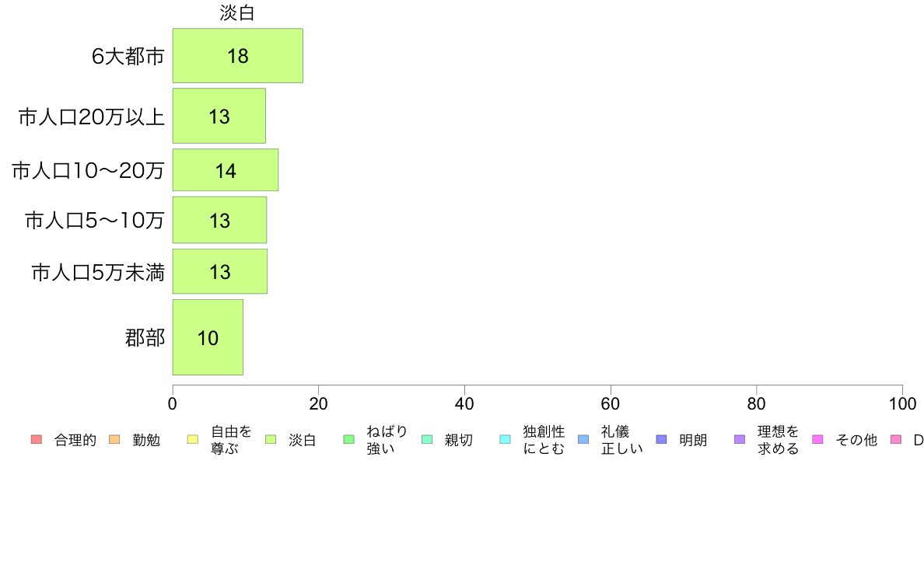Click the その他 magenta legend swatch
The width and height of the screenshot is (924, 572).
click(817, 439)
